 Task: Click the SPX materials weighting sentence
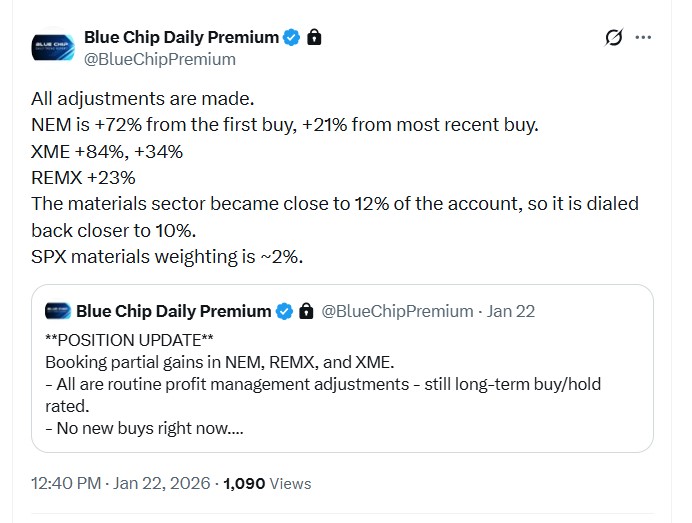167,255
